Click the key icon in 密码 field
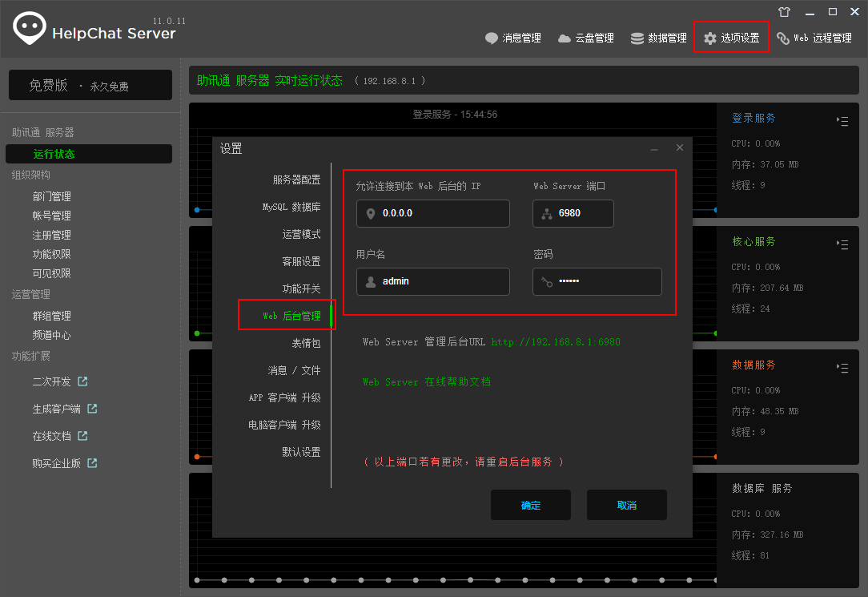This screenshot has width=868, height=597. point(546,281)
